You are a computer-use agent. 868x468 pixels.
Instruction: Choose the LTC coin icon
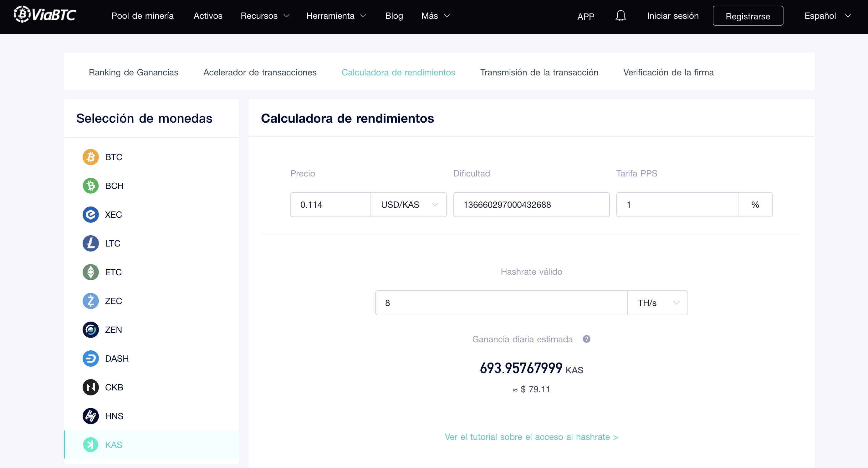[x=90, y=243]
